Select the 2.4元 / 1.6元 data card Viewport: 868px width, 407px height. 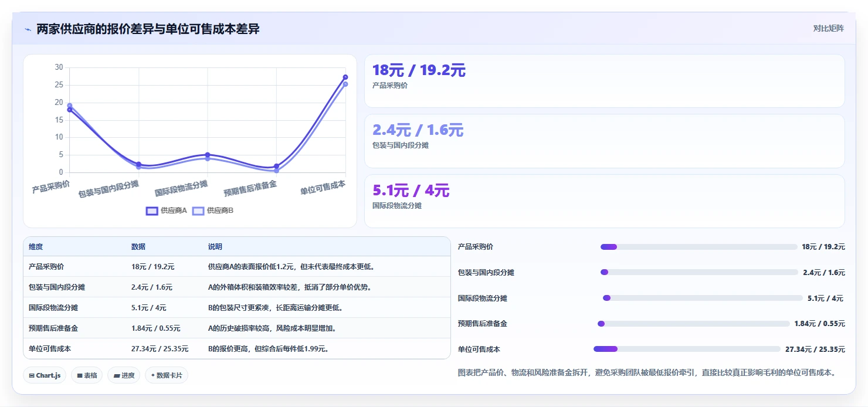(605, 141)
